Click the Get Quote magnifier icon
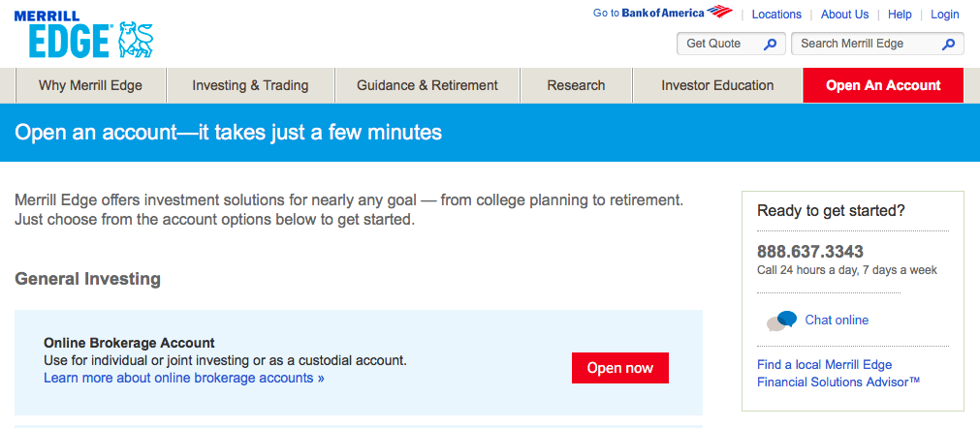The width and height of the screenshot is (980, 428). 770,45
